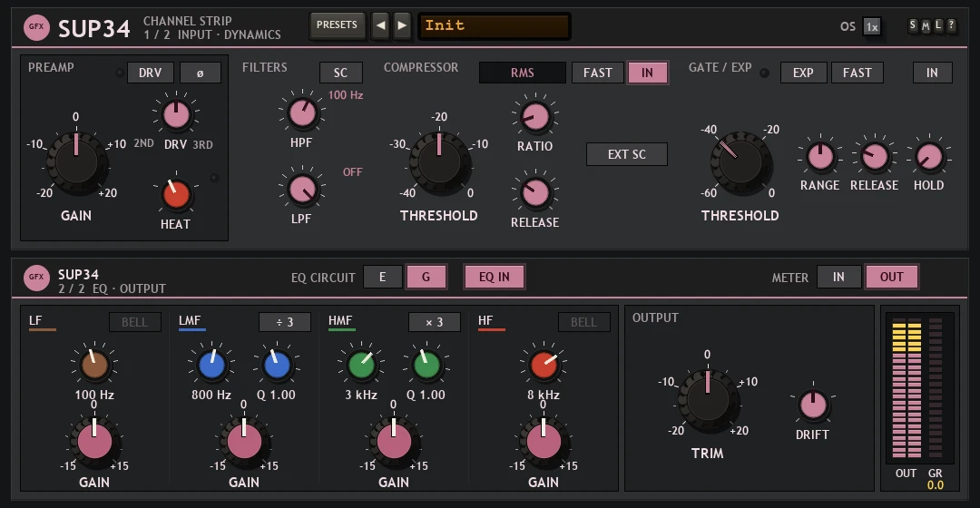Screen dimensions: 980x508
Task: Toggle LF BELL shape
Action: [135, 322]
